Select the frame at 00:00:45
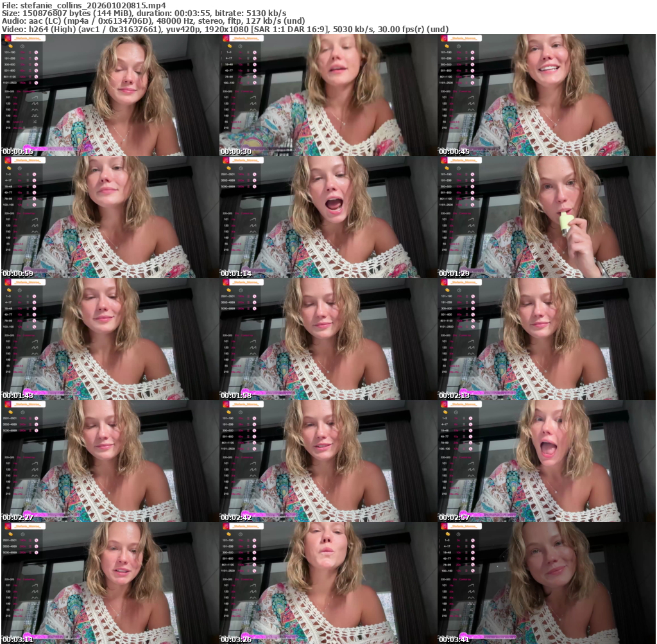Image resolution: width=657 pixels, height=644 pixels. click(546, 95)
